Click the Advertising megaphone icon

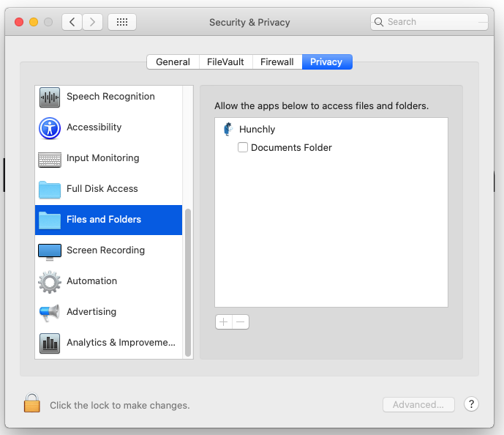click(x=50, y=313)
